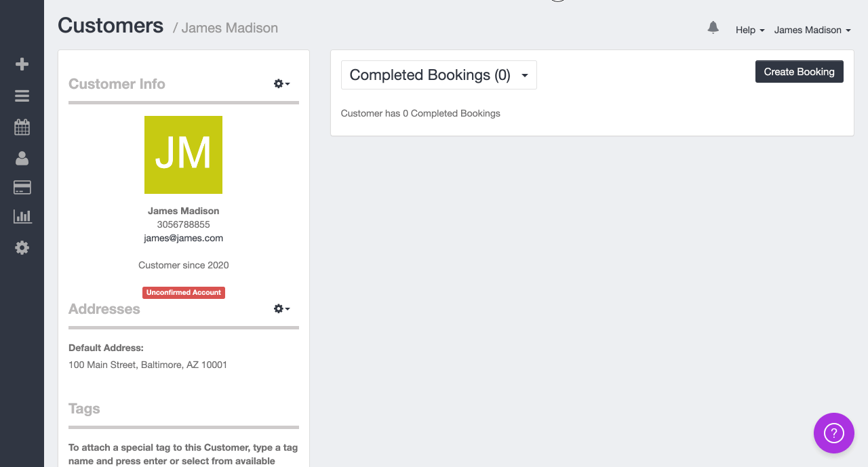Open the James Madison account menu
868x467 pixels.
(x=812, y=31)
